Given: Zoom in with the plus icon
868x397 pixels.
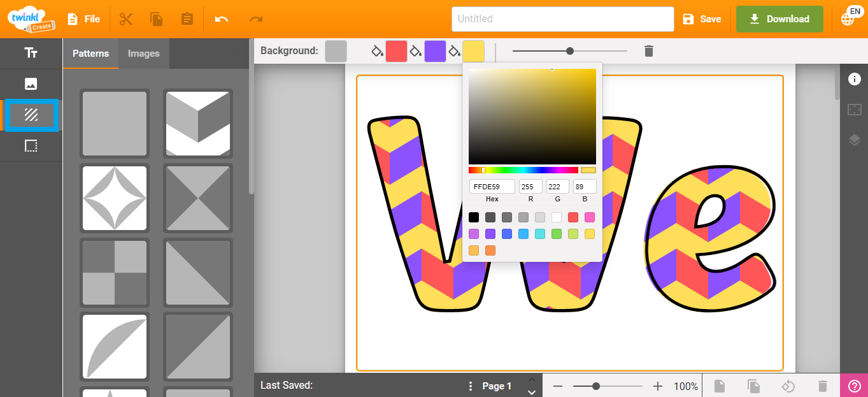Looking at the screenshot, I should tap(658, 386).
